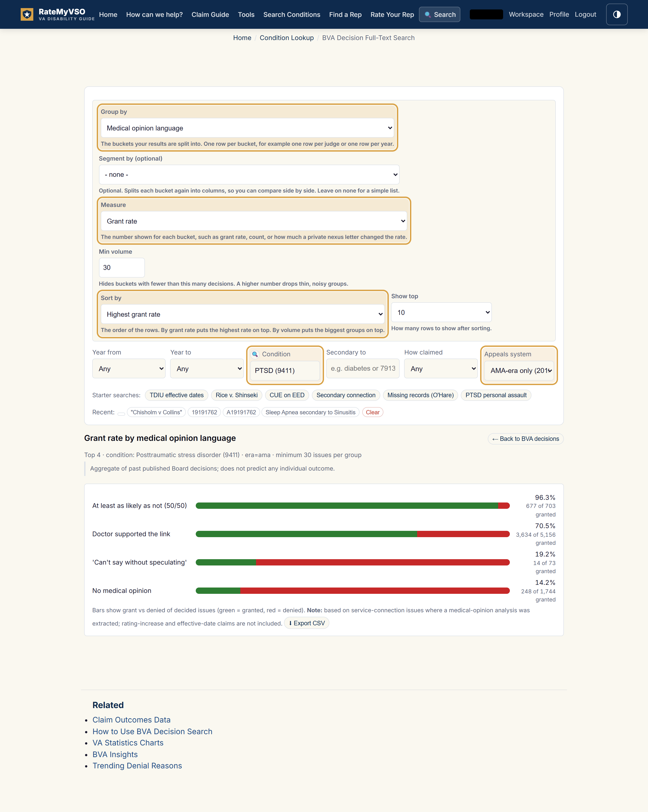Click recent search A19191762
648x812 pixels.
click(x=241, y=412)
